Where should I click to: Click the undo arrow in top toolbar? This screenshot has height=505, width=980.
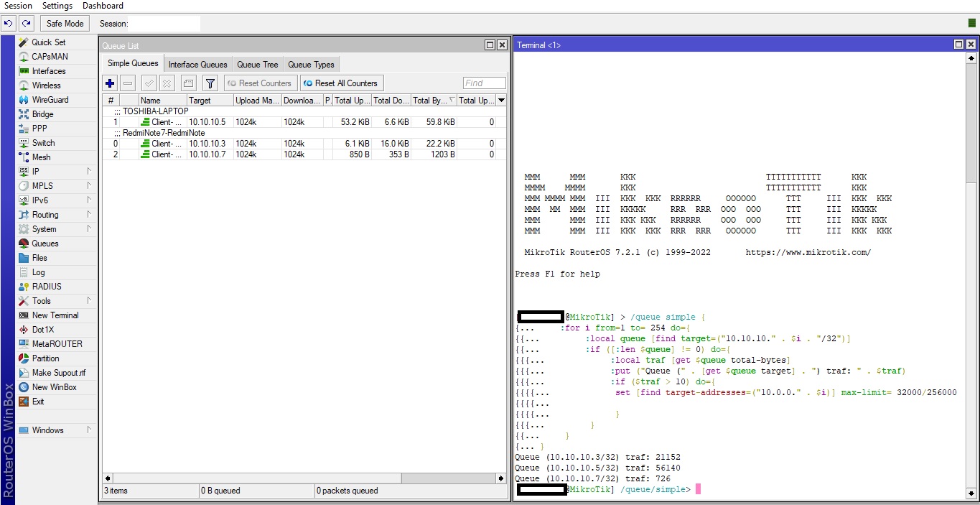pyautogui.click(x=9, y=24)
